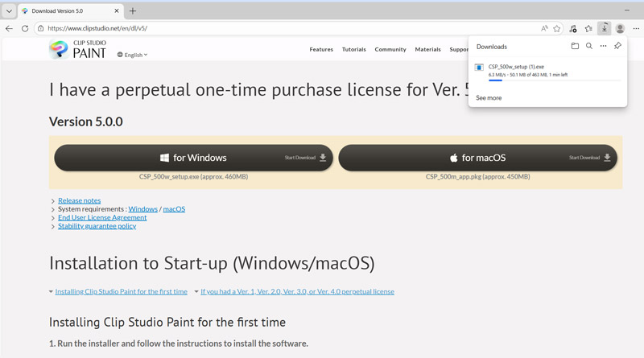The width and height of the screenshot is (644, 358).
Task: Click the Read aloud icon
Action: coord(544,28)
